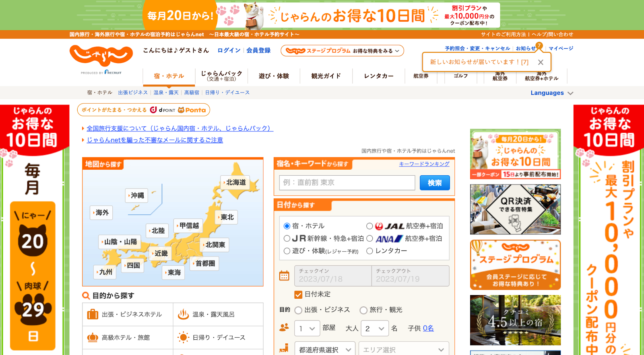This screenshot has width=644, height=355.
Task: Open the ステージプログラム sidebar banner
Action: 515,265
